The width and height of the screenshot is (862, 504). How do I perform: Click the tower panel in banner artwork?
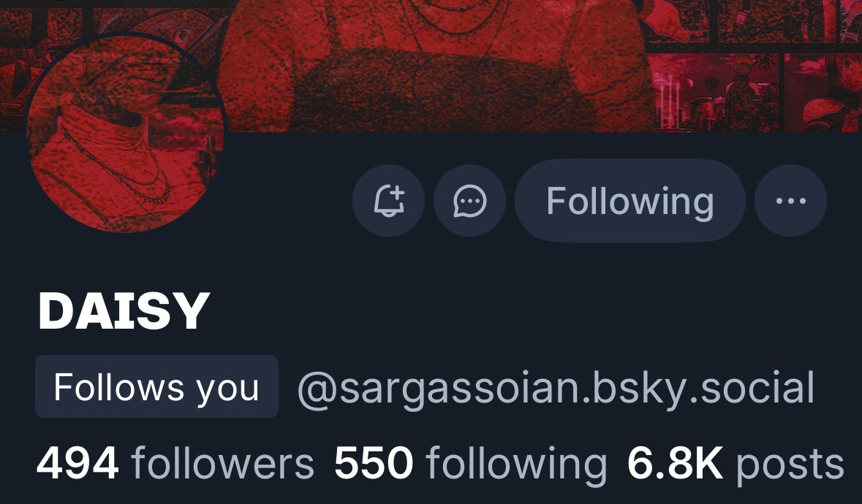[x=714, y=92]
